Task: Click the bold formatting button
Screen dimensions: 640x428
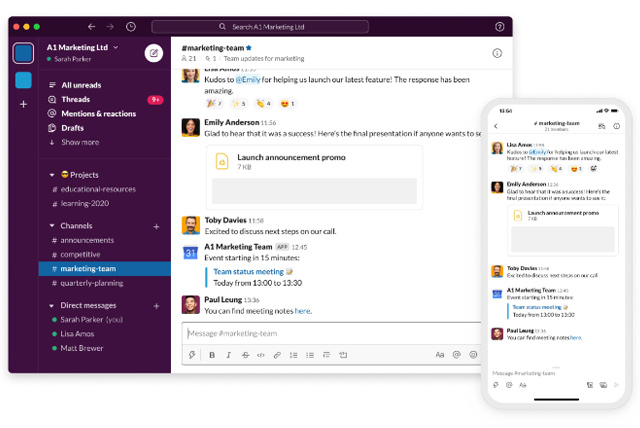Action: coord(212,355)
